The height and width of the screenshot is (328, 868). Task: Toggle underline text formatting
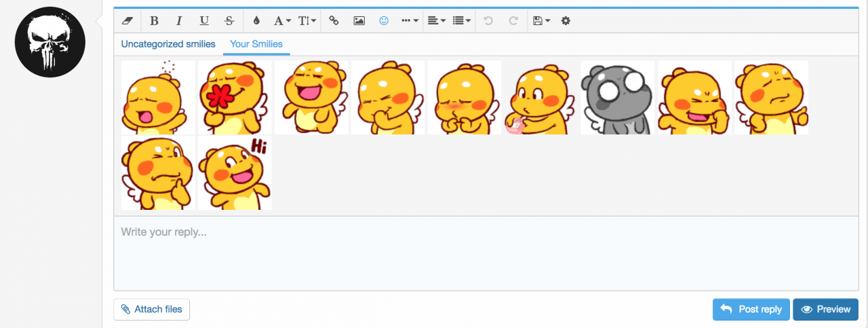coord(204,21)
